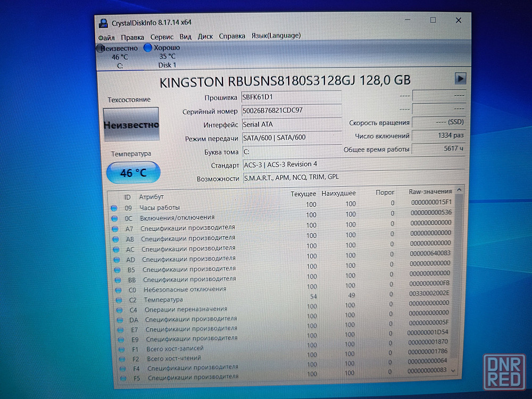Open the Диск menu
This screenshot has height=399, width=532.
tap(205, 36)
